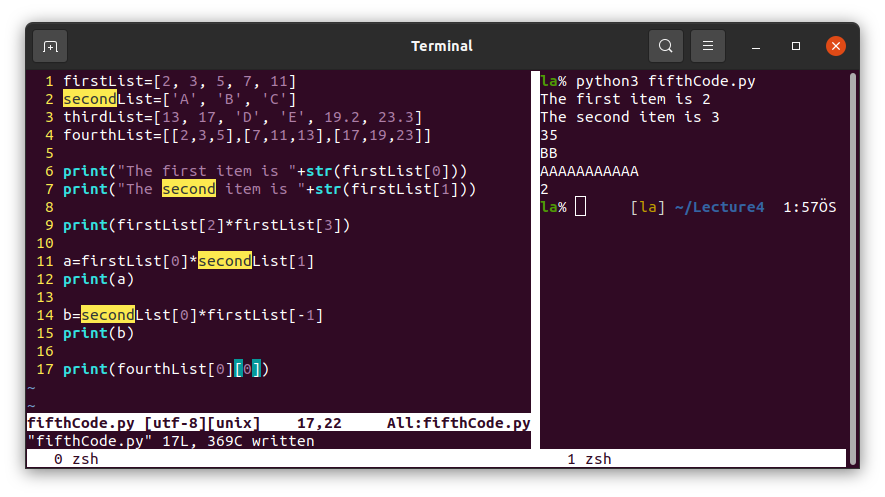The height and width of the screenshot is (497, 885).
Task: Click line number 1 in vim
Action: pyautogui.click(x=48, y=81)
